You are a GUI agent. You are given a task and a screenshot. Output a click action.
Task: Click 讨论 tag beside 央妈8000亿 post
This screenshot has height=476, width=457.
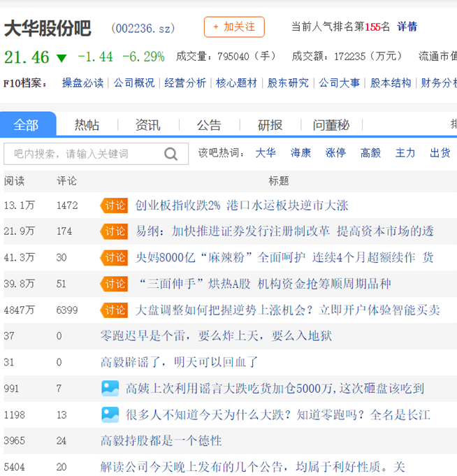[x=115, y=257]
